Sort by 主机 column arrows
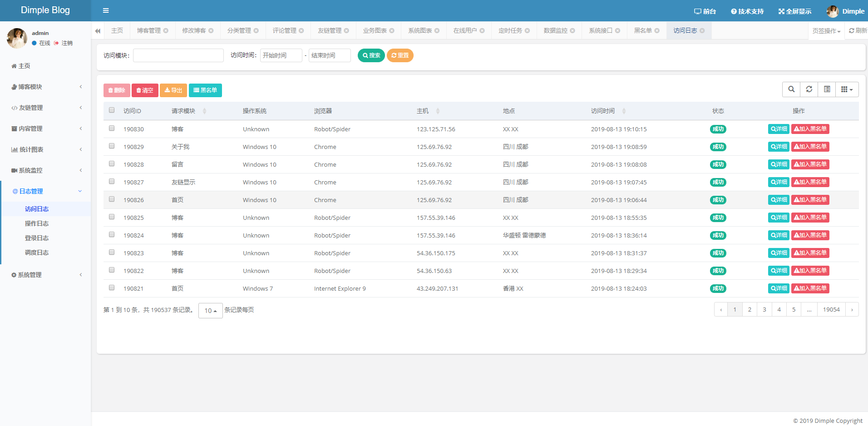The image size is (868, 426). [x=438, y=111]
